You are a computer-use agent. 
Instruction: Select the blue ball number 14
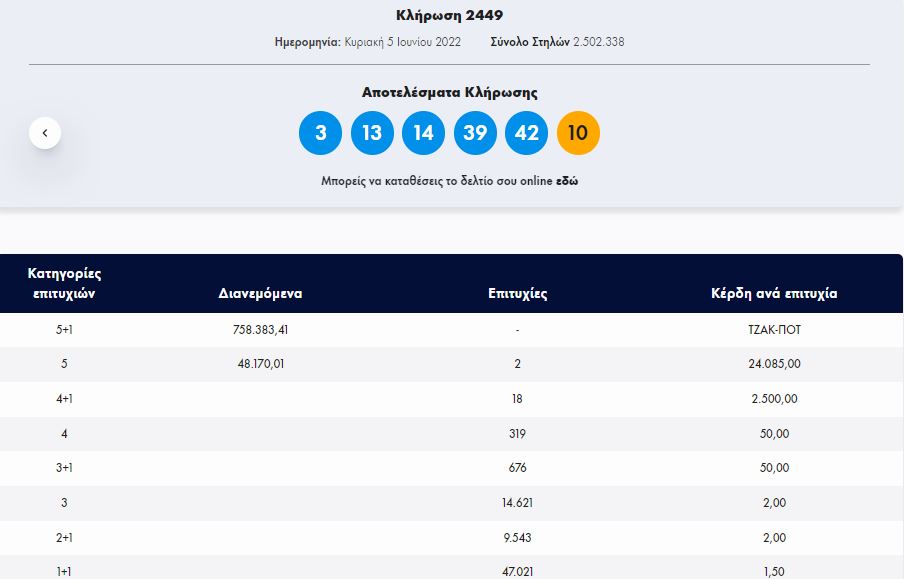423,133
